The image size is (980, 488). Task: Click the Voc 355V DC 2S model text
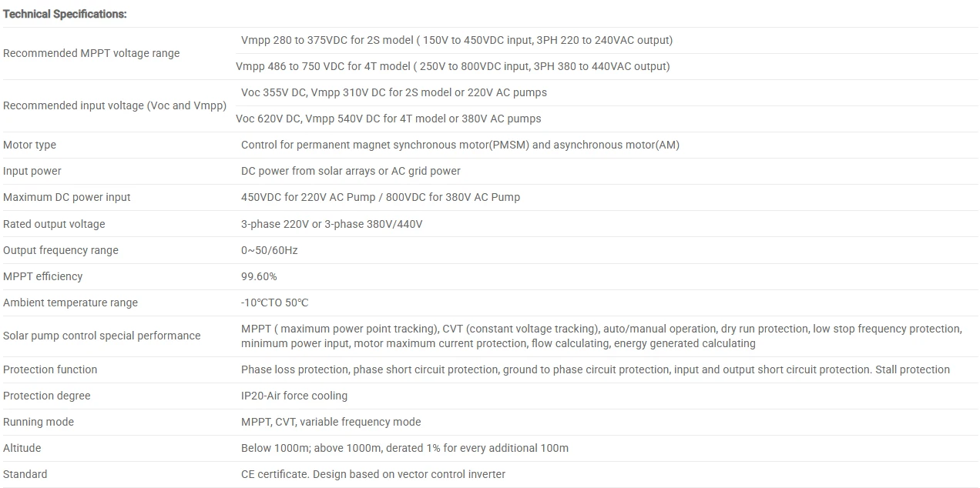point(394,92)
